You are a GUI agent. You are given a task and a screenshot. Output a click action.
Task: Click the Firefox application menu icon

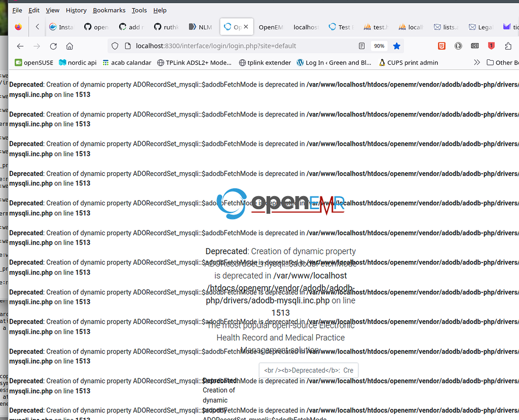[18, 27]
